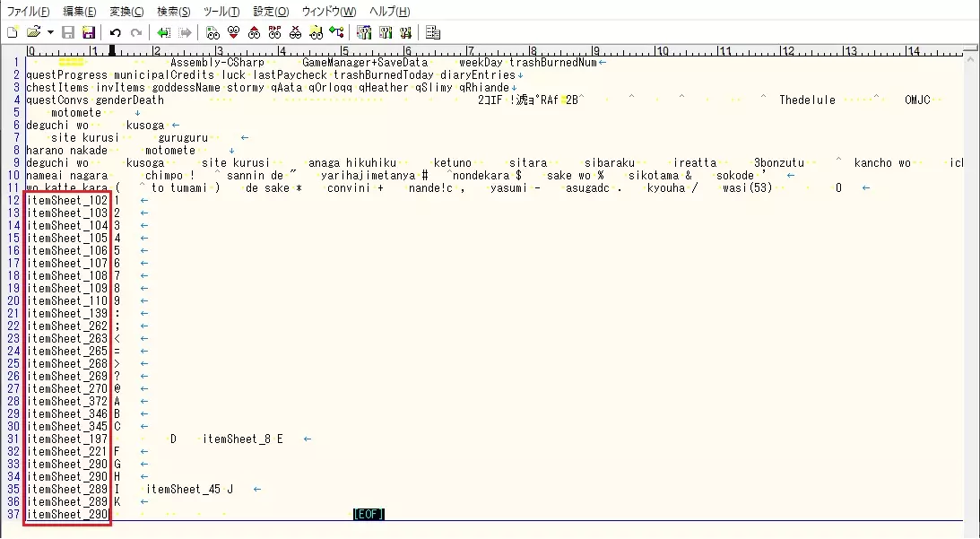
Task: Click 'yarihajimetanya' on line 10
Action: click(369, 175)
